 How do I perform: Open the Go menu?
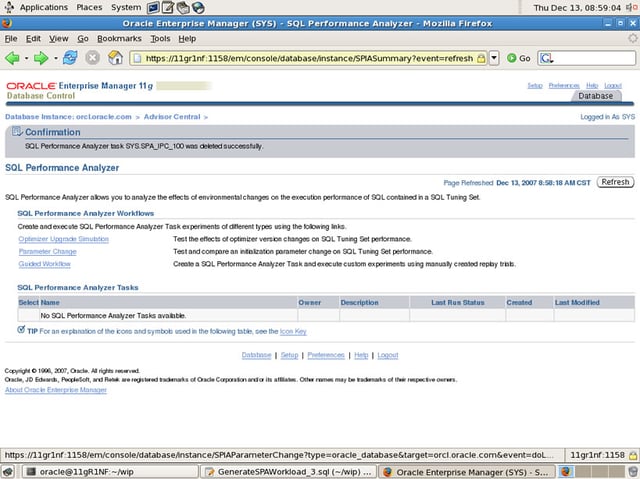(x=83, y=38)
